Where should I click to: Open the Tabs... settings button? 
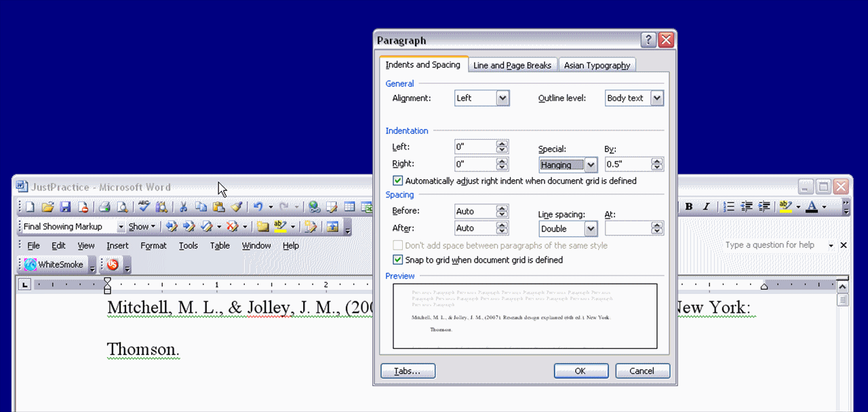pyautogui.click(x=408, y=371)
